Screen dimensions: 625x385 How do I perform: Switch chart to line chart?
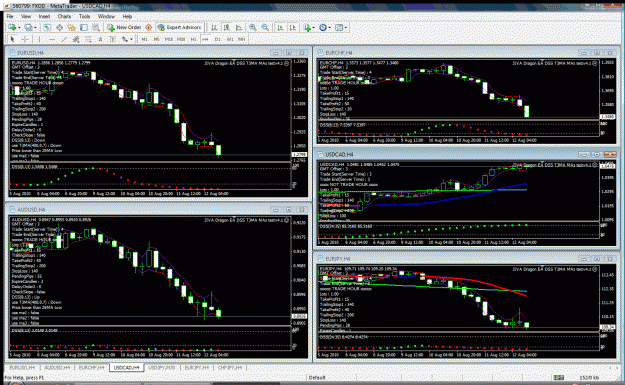(x=239, y=28)
